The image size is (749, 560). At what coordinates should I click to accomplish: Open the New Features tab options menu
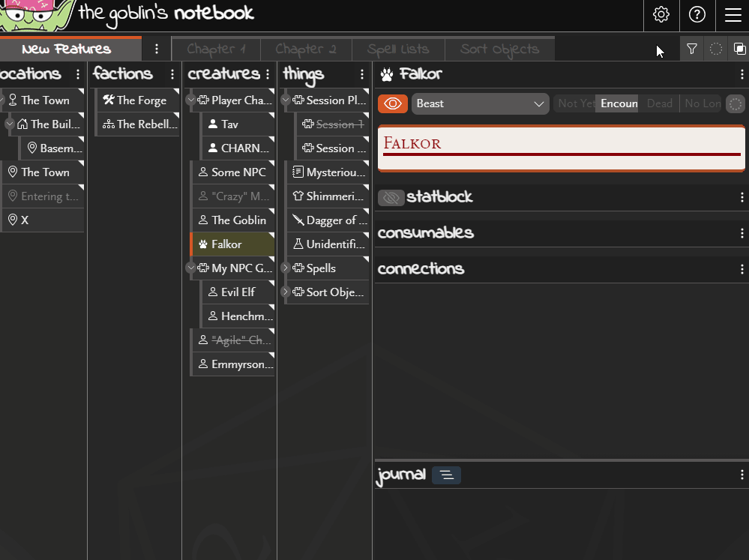(157, 49)
